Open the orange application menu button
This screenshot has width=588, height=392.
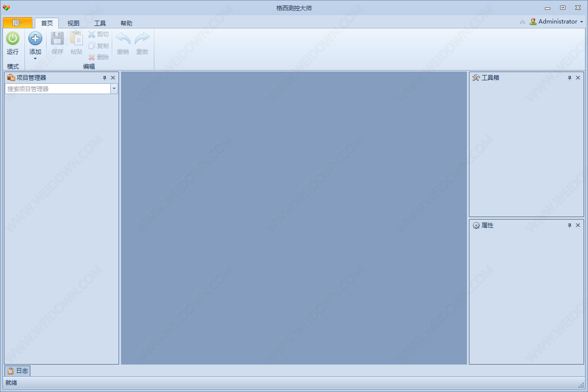(x=18, y=23)
